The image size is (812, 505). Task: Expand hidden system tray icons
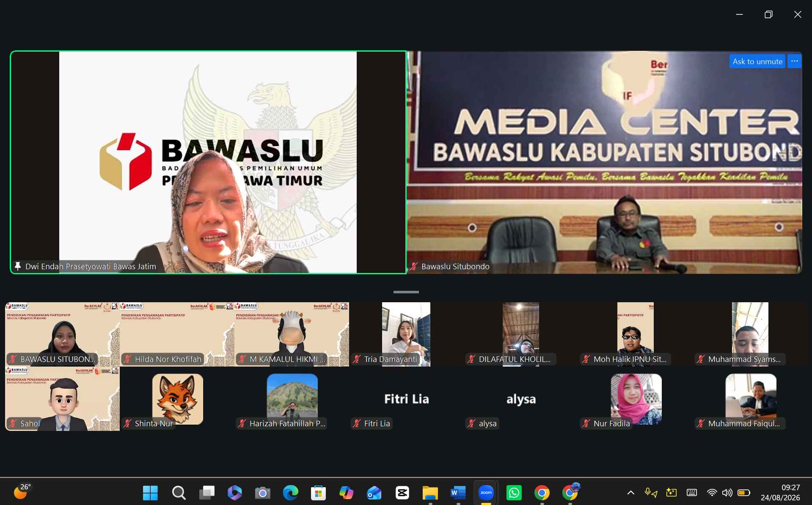tap(630, 493)
